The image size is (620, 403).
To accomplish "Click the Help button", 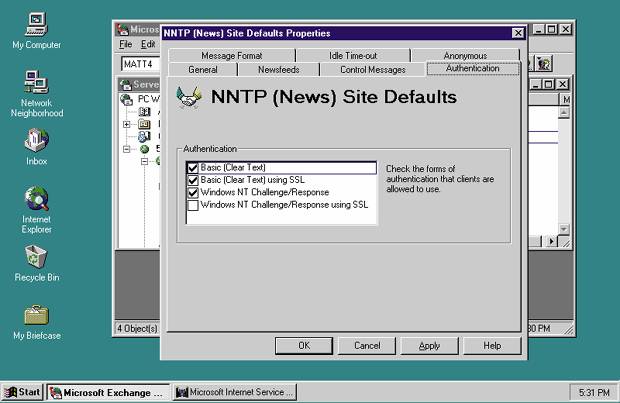I will [x=492, y=346].
